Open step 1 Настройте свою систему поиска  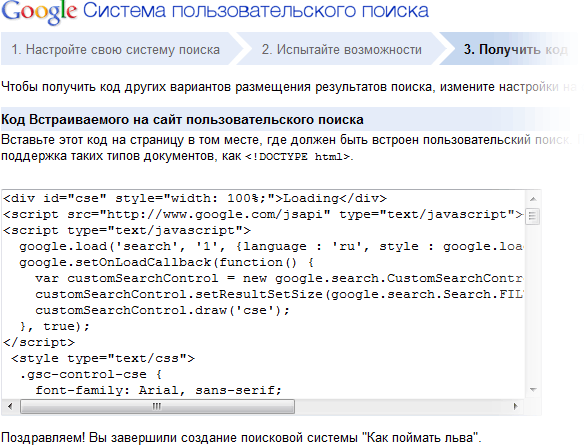coord(115,50)
